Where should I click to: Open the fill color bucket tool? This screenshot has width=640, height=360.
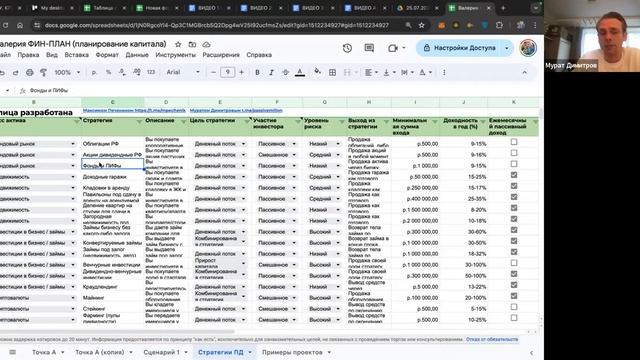pyautogui.click(x=317, y=72)
